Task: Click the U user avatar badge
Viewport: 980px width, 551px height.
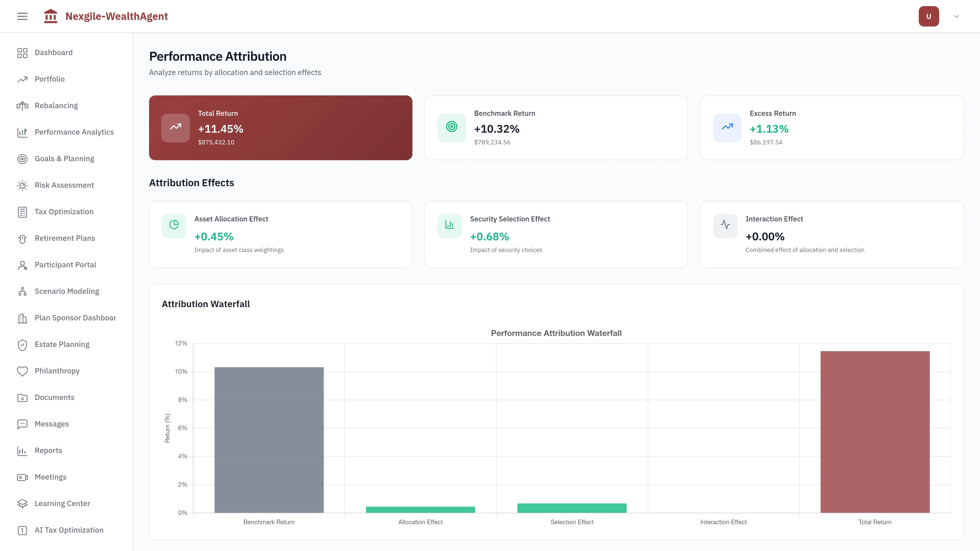Action: click(929, 16)
